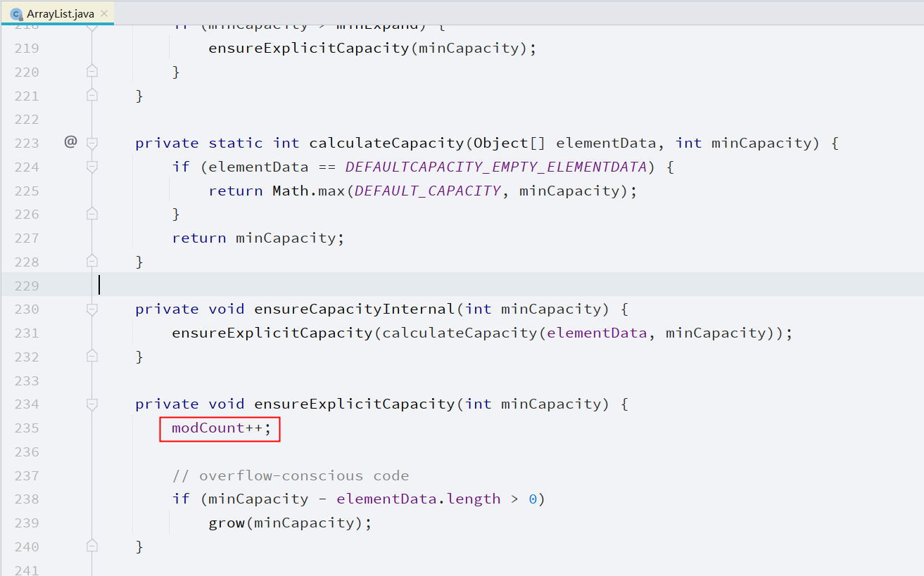The height and width of the screenshot is (576, 924).
Task: Click ensureExplicitCapacity(minCapacity) call on line 219
Action: coord(372,49)
